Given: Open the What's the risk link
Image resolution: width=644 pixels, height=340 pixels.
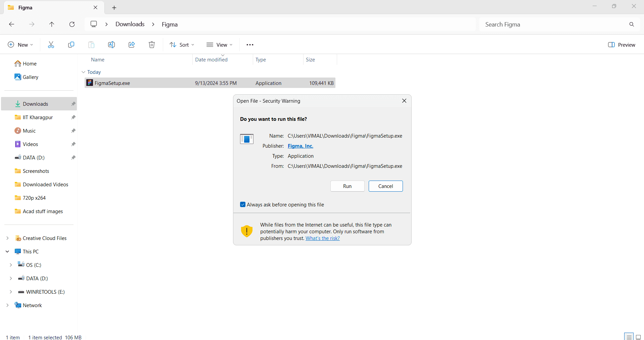Looking at the screenshot, I should tap(322, 238).
